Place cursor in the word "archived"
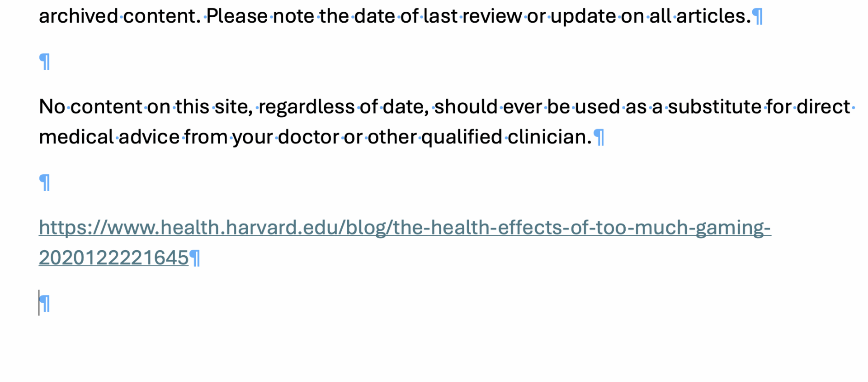Image resolution: width=868 pixels, height=382 pixels. (x=78, y=16)
